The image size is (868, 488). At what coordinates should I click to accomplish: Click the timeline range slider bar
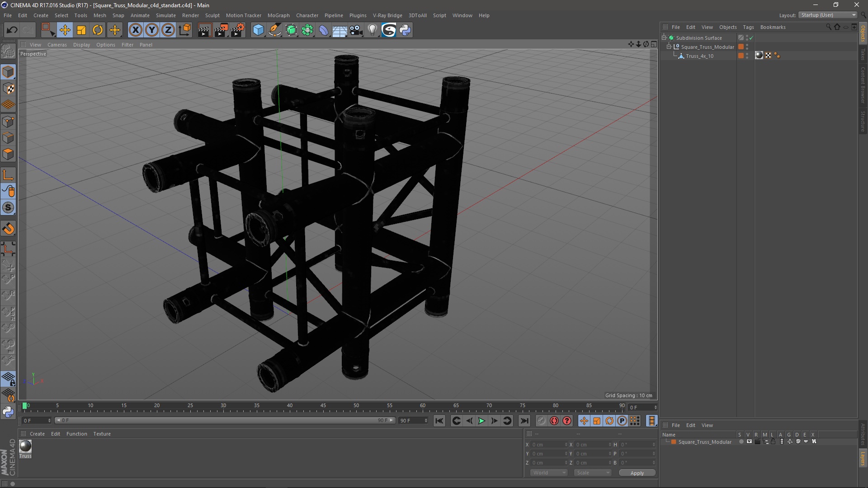click(225, 420)
